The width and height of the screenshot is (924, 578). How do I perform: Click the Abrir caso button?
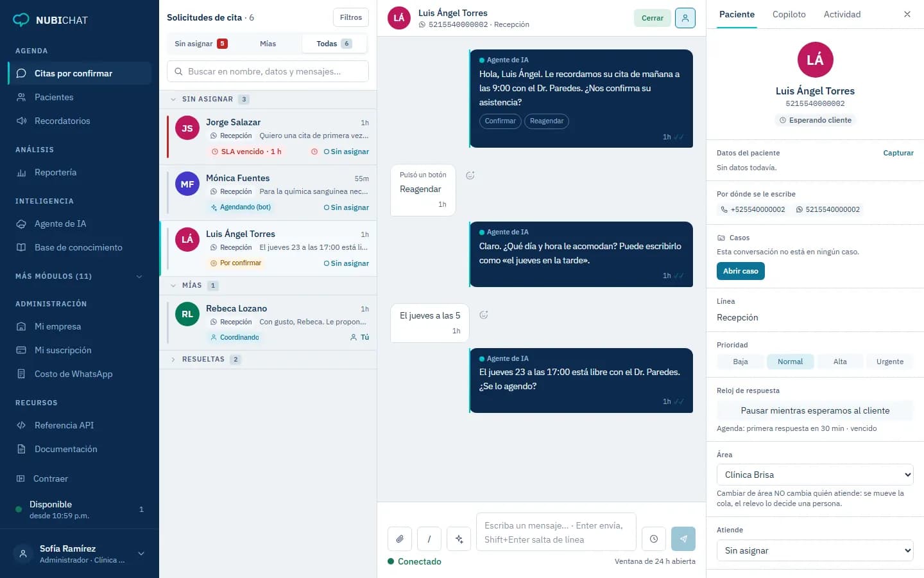(740, 271)
